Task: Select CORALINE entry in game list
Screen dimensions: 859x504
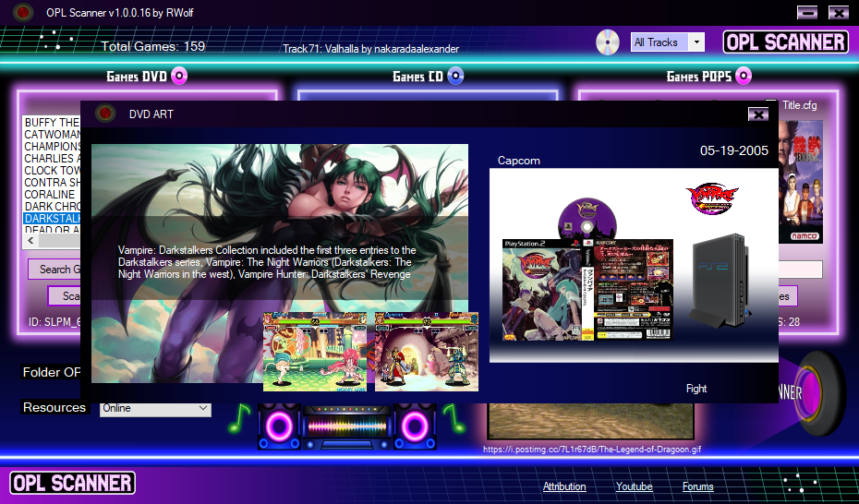Action: (x=52, y=194)
